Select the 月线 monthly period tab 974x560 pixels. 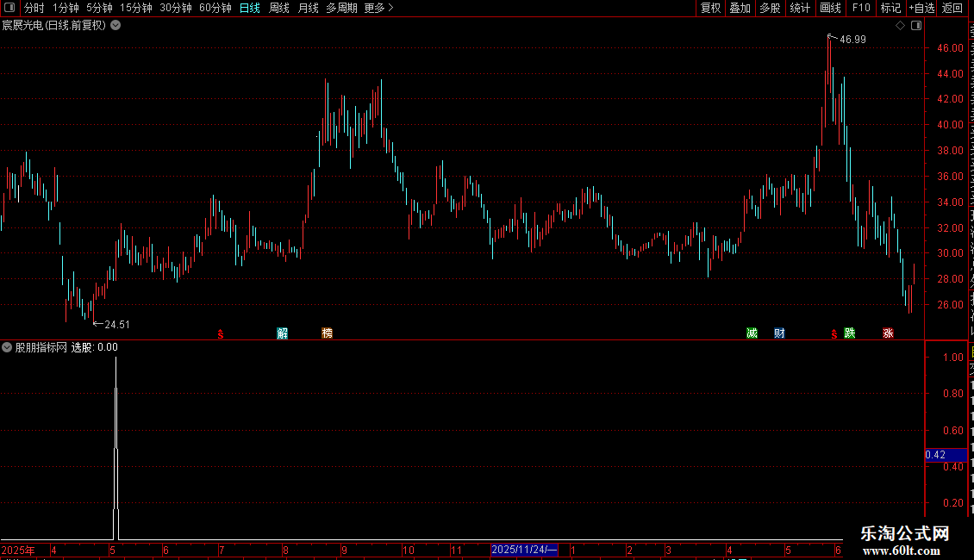(x=308, y=8)
